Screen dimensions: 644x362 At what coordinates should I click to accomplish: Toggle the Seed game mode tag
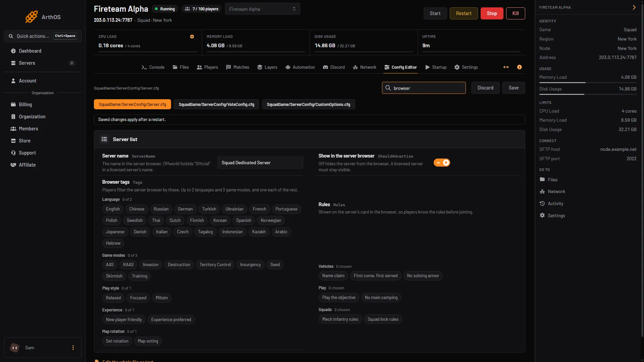[275, 265]
